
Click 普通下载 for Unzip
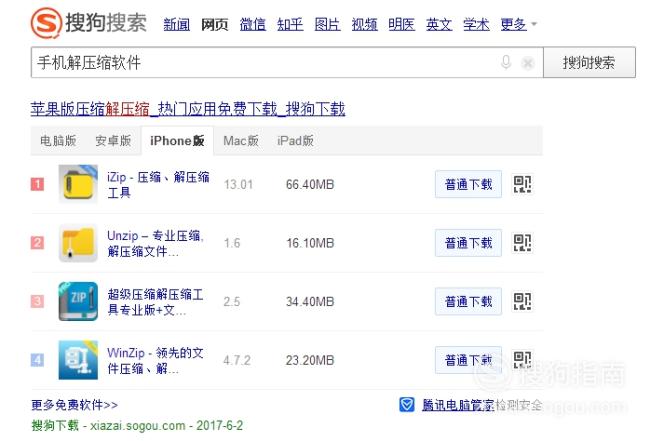pos(468,243)
